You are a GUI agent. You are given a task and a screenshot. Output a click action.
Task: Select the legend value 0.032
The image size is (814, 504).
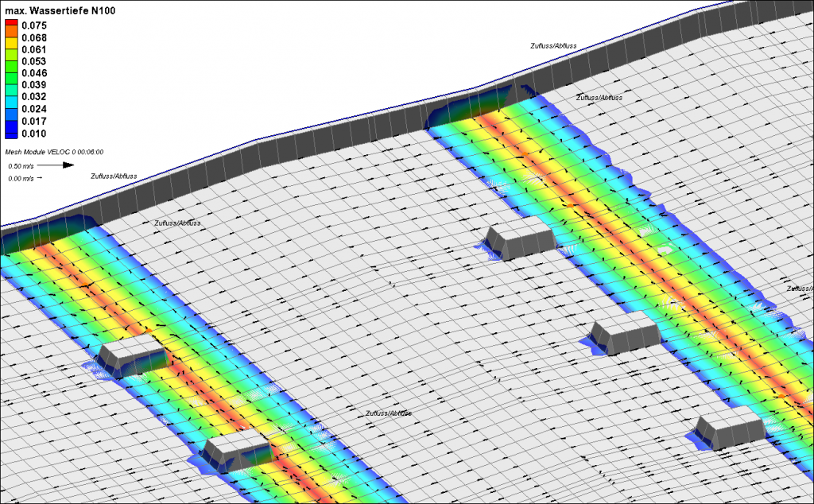(x=33, y=96)
